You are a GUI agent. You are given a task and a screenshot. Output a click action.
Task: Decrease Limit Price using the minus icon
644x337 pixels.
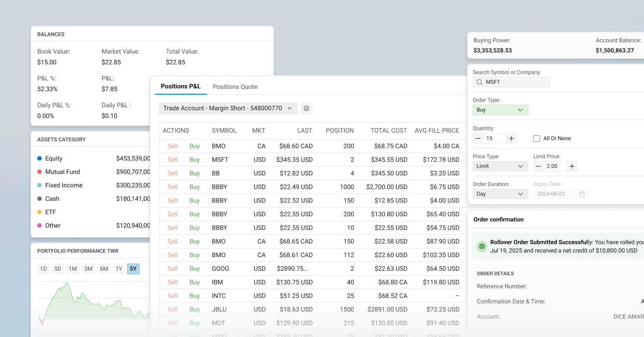[538, 166]
